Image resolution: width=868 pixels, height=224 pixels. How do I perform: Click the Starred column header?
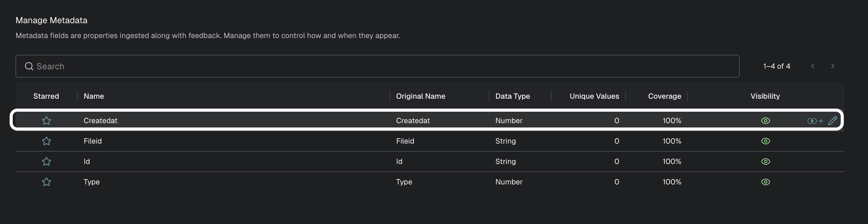point(46,96)
